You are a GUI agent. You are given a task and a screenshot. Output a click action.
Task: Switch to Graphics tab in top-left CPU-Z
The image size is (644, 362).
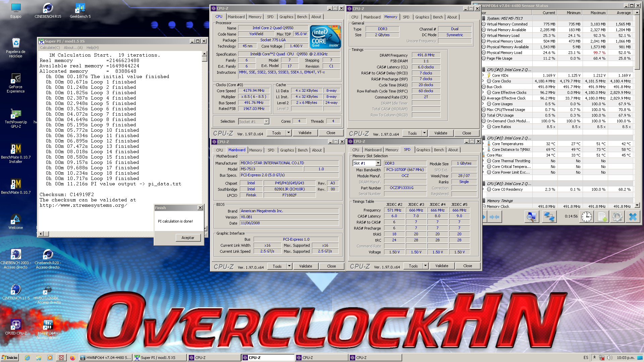pyautogui.click(x=286, y=17)
